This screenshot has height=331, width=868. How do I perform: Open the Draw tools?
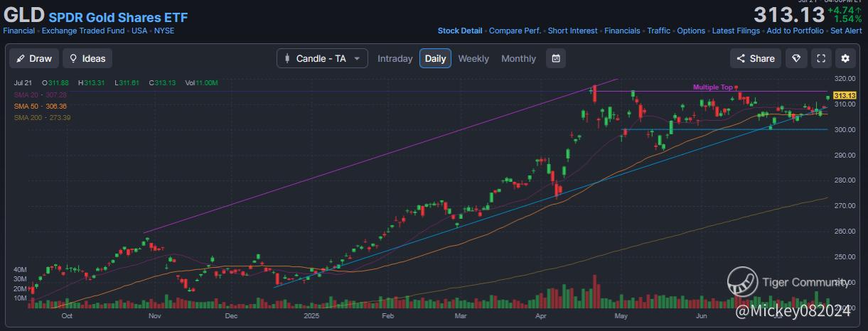pos(33,58)
